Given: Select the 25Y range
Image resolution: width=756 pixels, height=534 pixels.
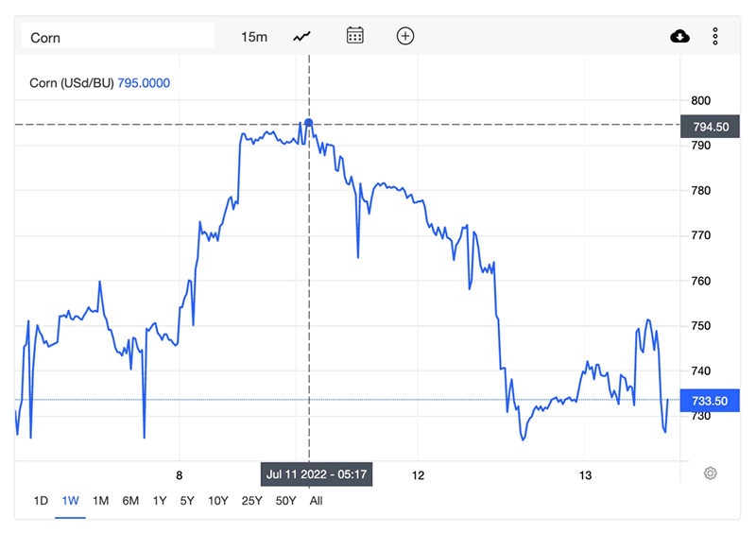Looking at the screenshot, I should click(x=251, y=501).
